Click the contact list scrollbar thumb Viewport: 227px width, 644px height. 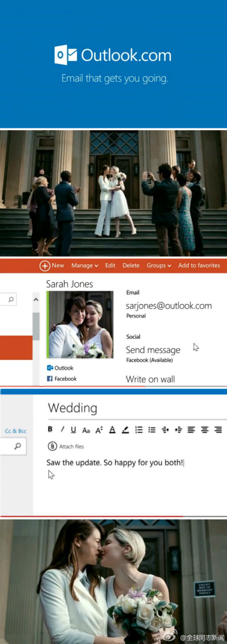[x=36, y=326]
